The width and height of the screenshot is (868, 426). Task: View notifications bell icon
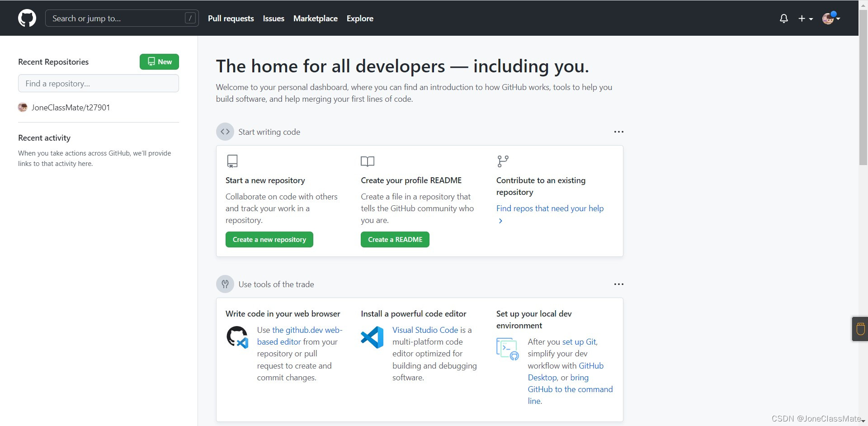784,19
